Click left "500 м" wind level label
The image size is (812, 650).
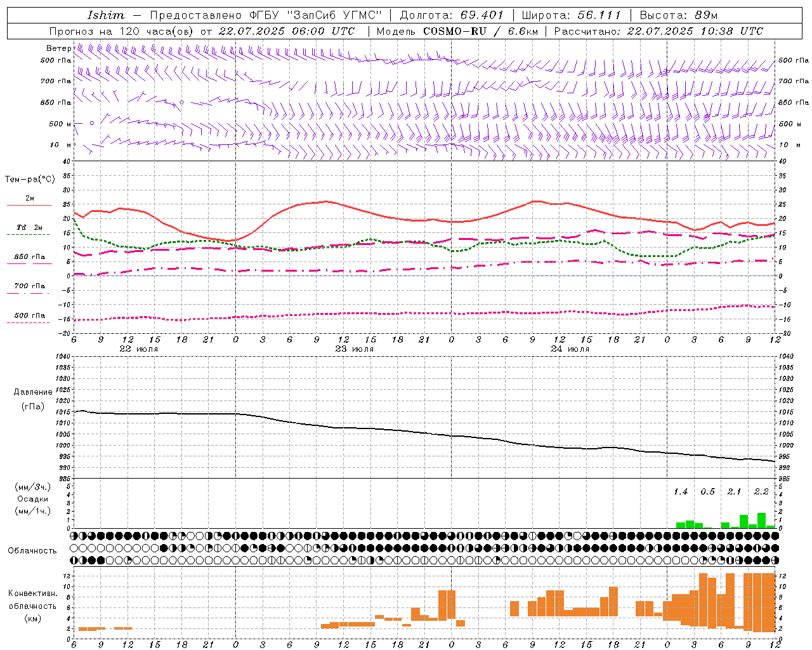point(60,124)
